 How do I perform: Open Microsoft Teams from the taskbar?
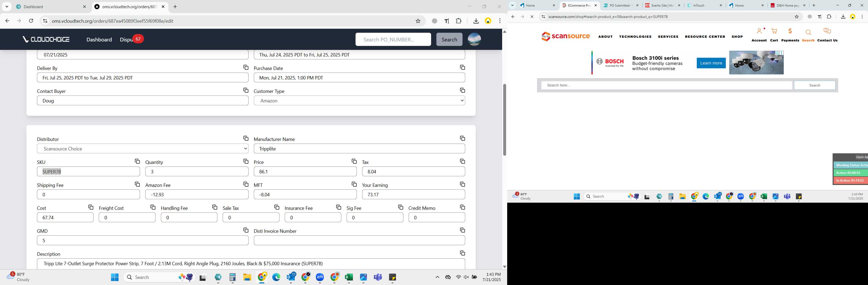(x=378, y=277)
